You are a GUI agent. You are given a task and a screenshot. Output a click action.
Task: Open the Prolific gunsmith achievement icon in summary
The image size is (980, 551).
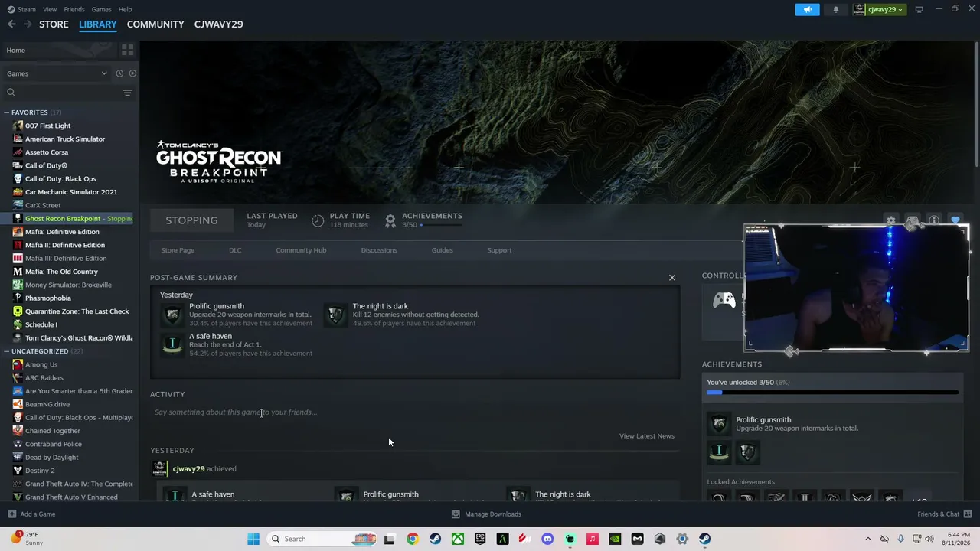click(x=173, y=315)
